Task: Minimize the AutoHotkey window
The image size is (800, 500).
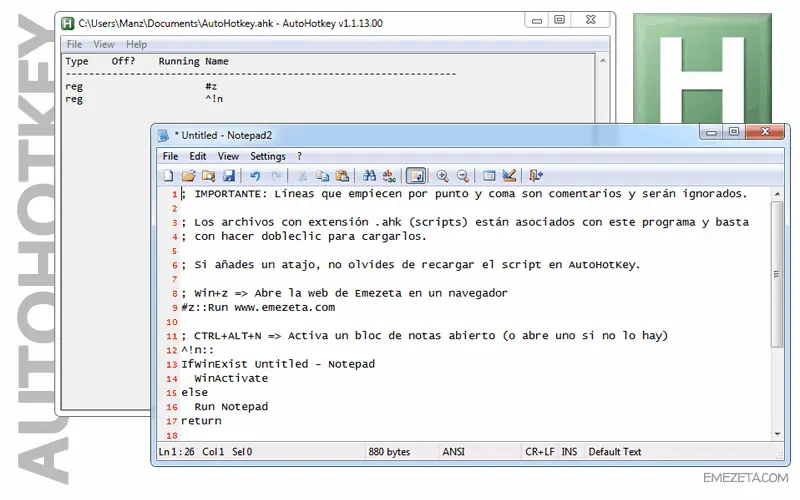Action: pos(537,21)
